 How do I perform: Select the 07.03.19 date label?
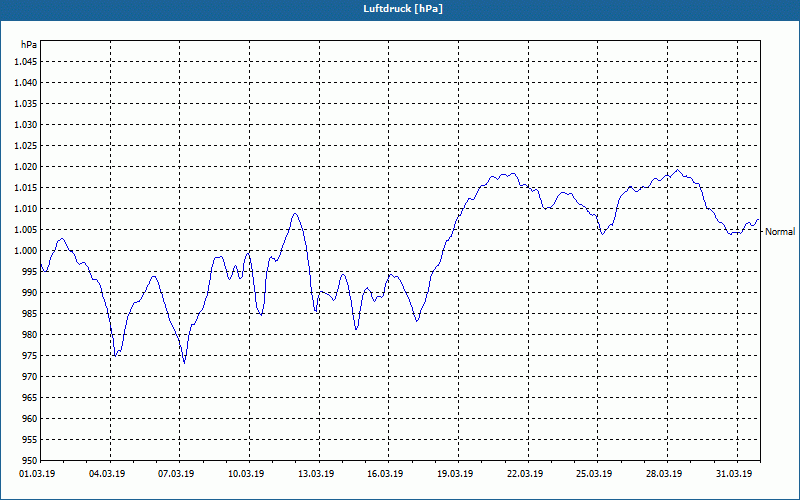coord(176,474)
